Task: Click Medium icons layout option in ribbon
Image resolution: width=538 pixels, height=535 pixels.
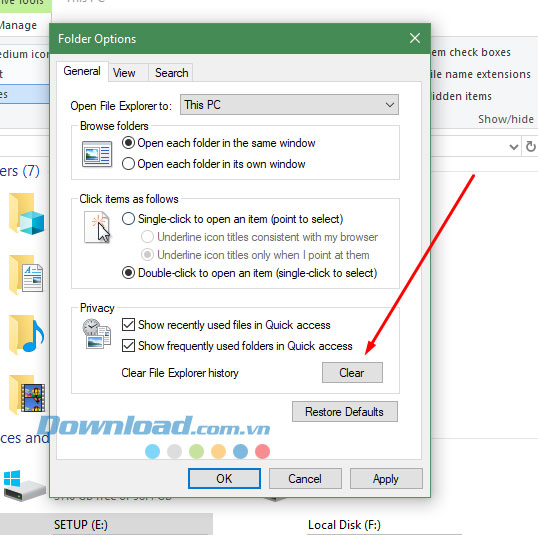Action: [x=25, y=54]
